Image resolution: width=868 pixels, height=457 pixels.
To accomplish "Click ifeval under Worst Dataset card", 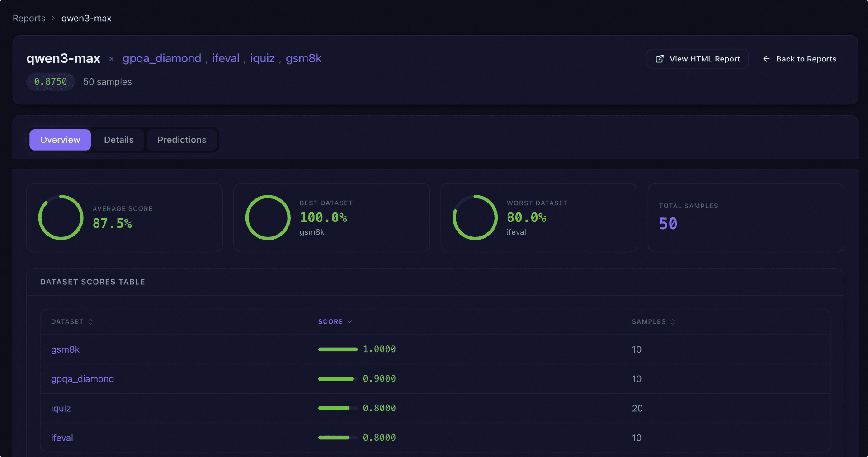I will click(x=516, y=232).
